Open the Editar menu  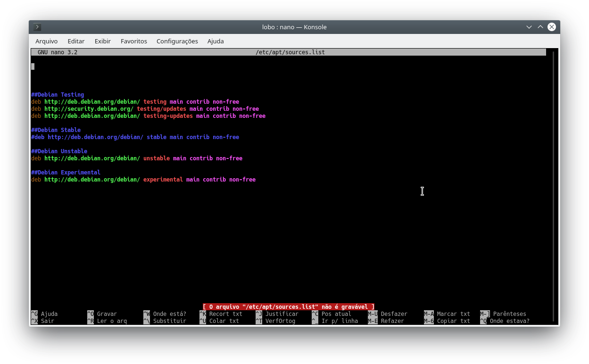[76, 41]
